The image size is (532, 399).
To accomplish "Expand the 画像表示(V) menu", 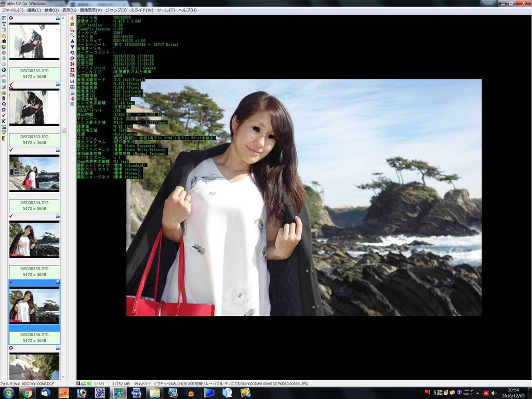I will (x=90, y=10).
